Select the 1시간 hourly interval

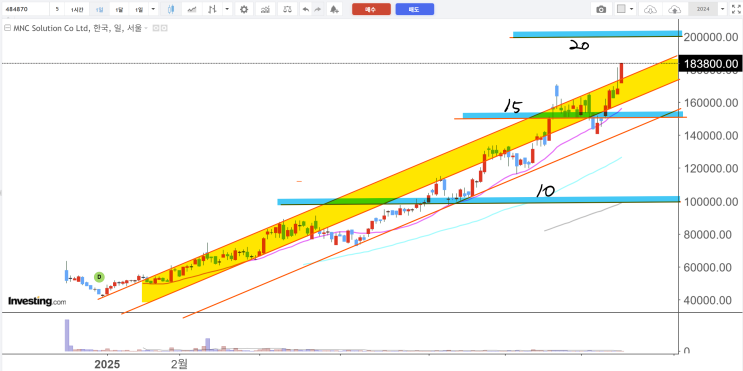tap(77, 9)
